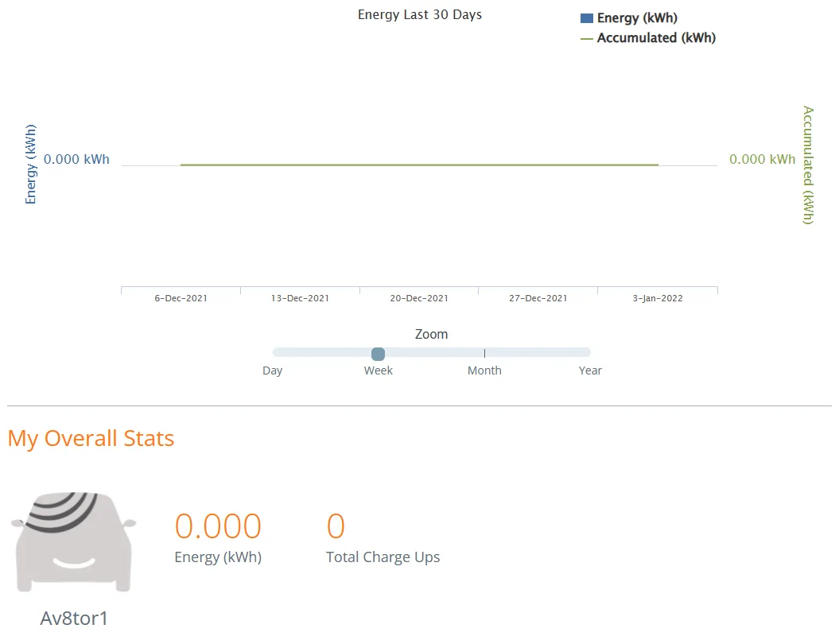Click the Av8tor1 vehicle name

click(x=74, y=619)
